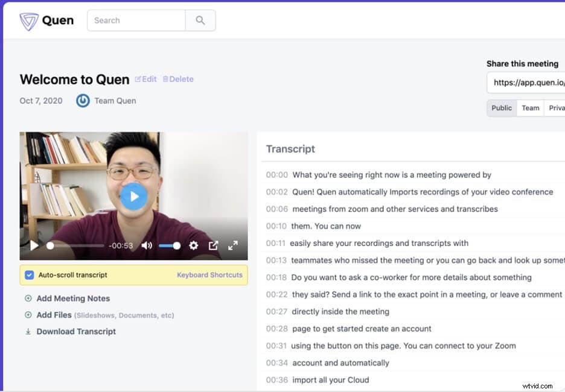Play the video using the center play button
The image size is (565, 392).
tap(133, 196)
